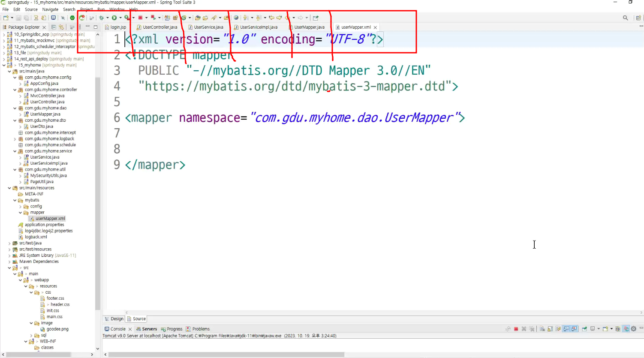Open the Navigate menu
This screenshot has height=358, width=644.
pos(50,9)
